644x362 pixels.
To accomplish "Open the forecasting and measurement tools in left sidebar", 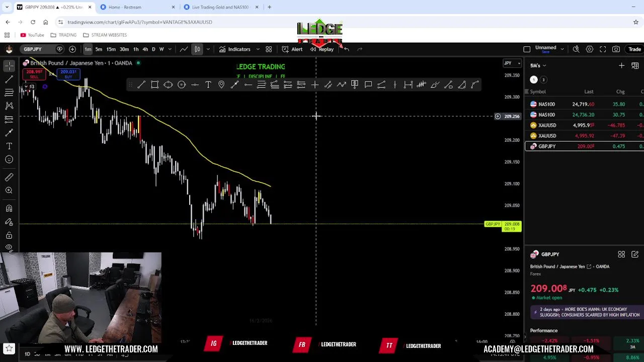I will point(9,119).
